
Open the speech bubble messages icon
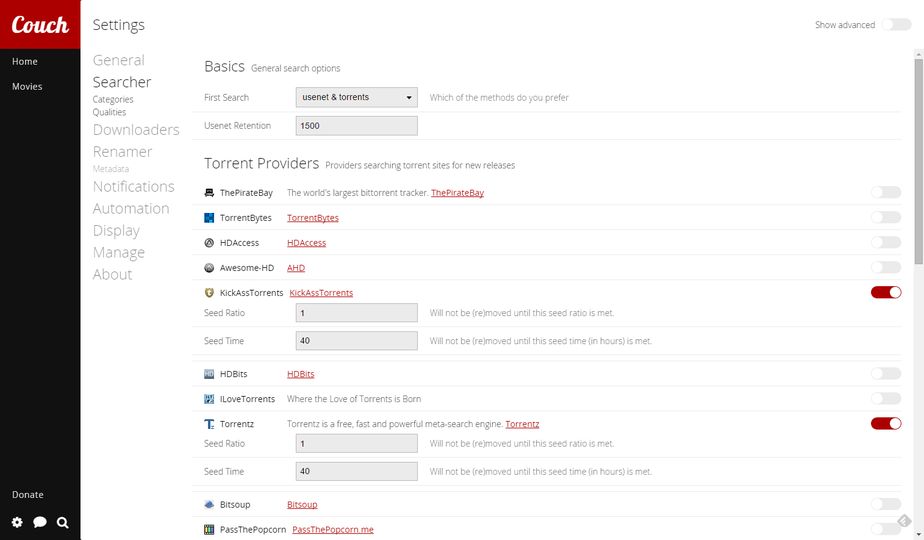coord(39,522)
